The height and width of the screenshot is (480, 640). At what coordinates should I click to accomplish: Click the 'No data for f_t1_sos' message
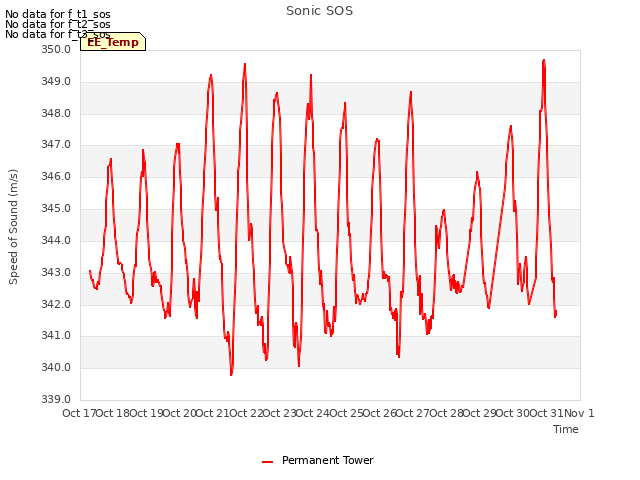pos(58,14)
